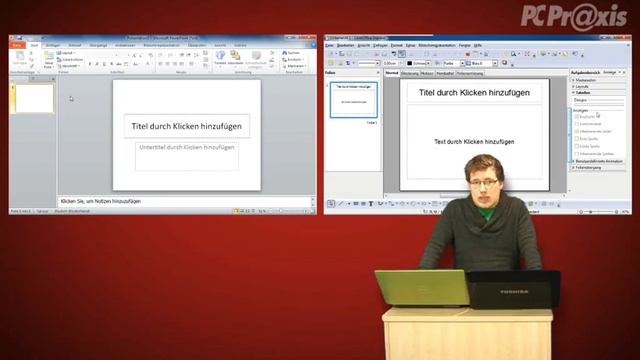Click New document icon in Impress toolbar
640x360 pixels.
click(331, 54)
